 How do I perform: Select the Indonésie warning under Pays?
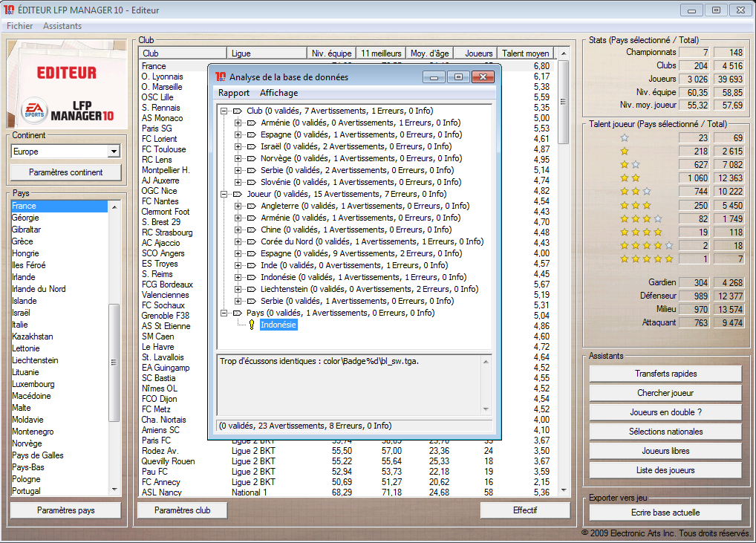(x=278, y=325)
